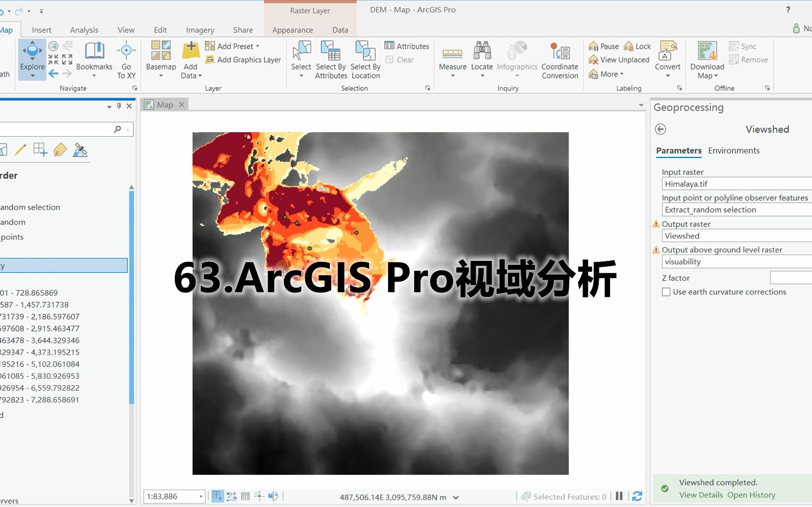812x507 pixels.
Task: Click Convert labels to annotation
Action: click(668, 59)
